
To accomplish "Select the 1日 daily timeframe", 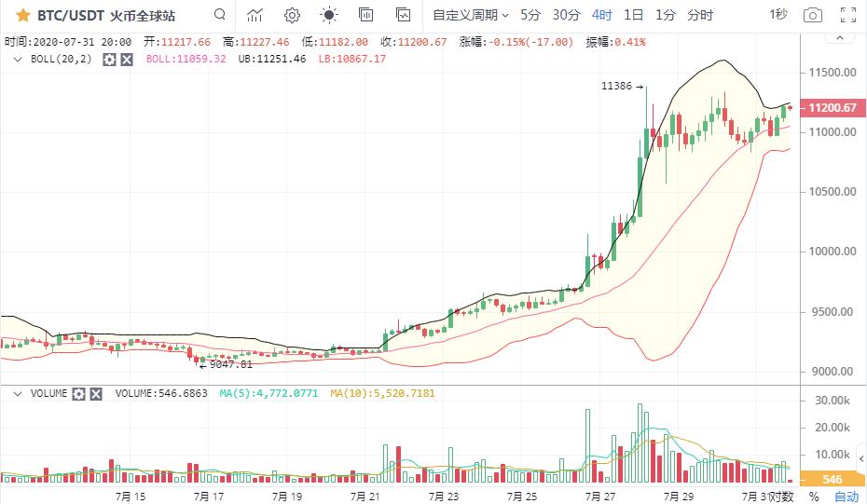I will point(633,15).
